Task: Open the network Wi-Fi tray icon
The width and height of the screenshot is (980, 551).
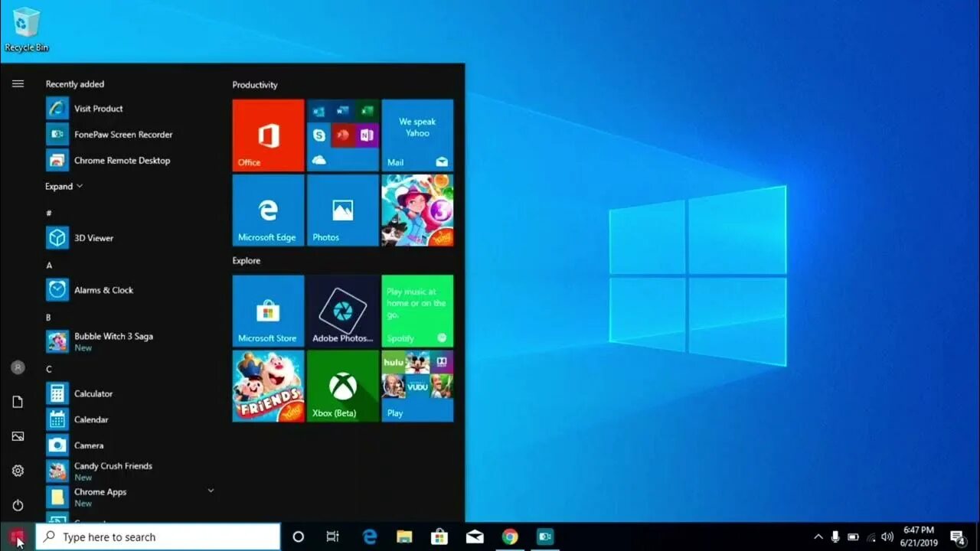Action: pos(871,537)
